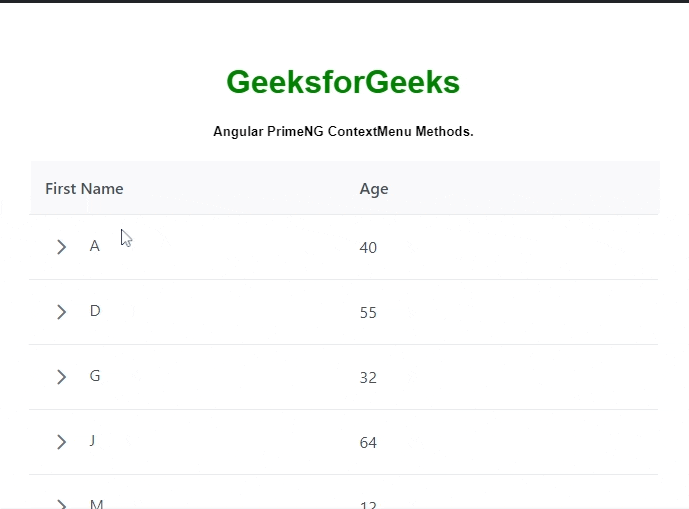Expand the row for D

61,312
